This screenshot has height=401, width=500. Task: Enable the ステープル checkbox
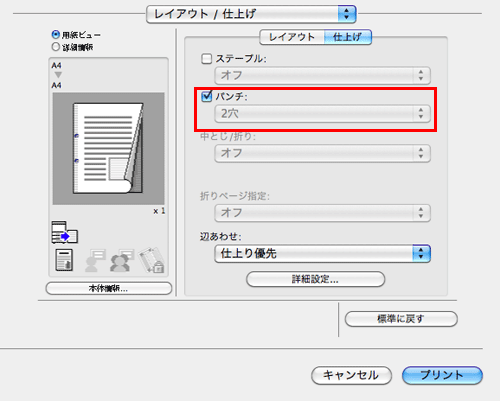pos(207,59)
